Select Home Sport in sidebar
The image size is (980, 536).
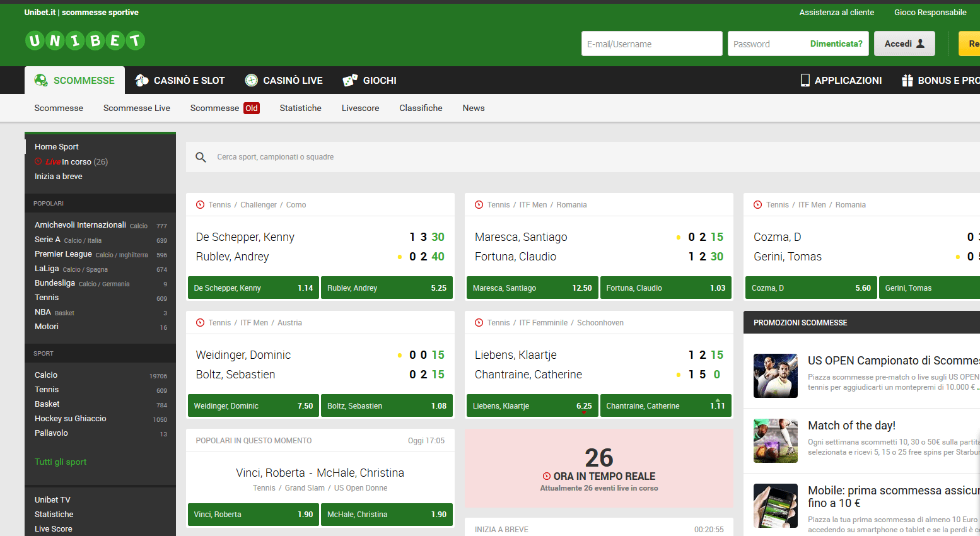click(57, 147)
